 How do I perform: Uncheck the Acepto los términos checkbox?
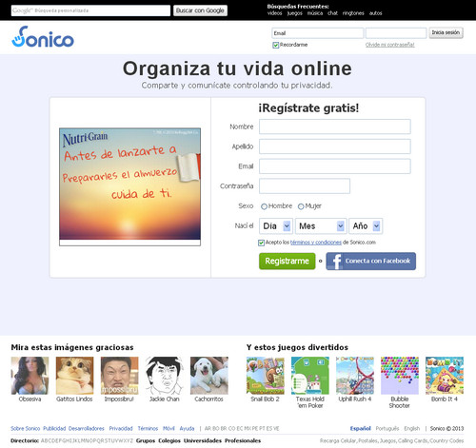pyautogui.click(x=261, y=243)
